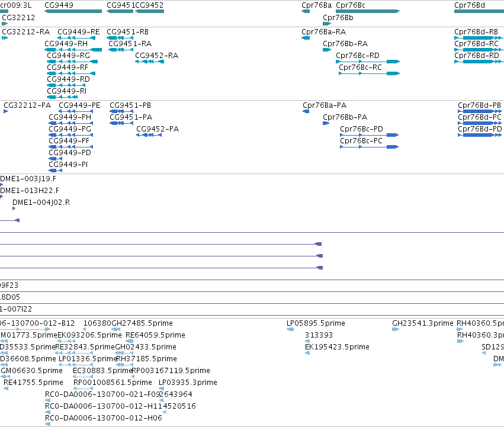Viewport: 504px width, 427px height.
Task: Select protein CG9451-PB
Action: click(130, 105)
